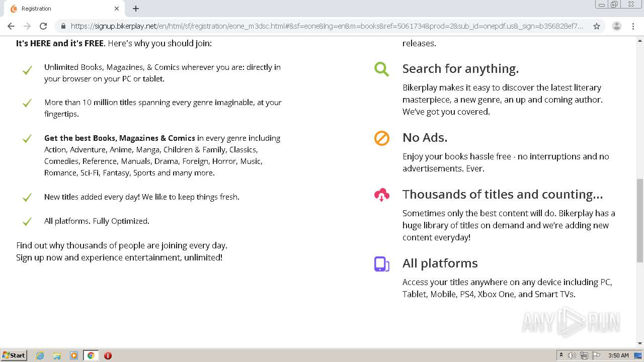Click 'Thousands of titles and counting...' heading
The image size is (644, 362).
point(503,195)
